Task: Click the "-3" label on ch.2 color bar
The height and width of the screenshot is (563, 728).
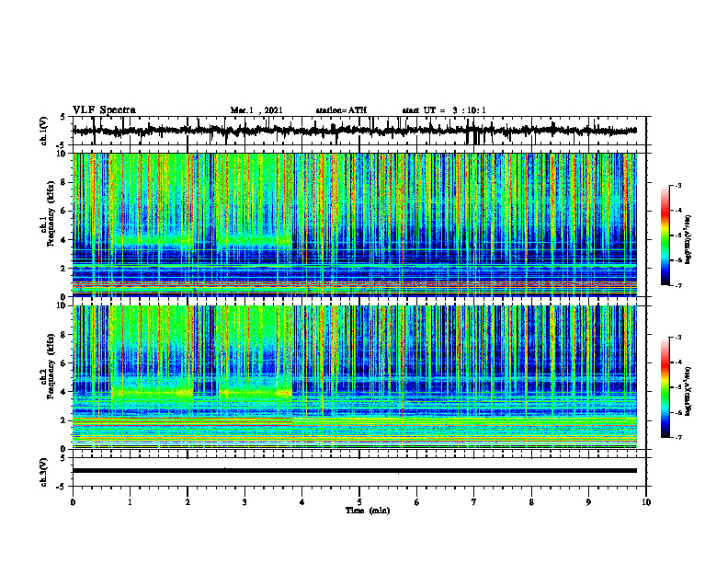Action: point(678,338)
